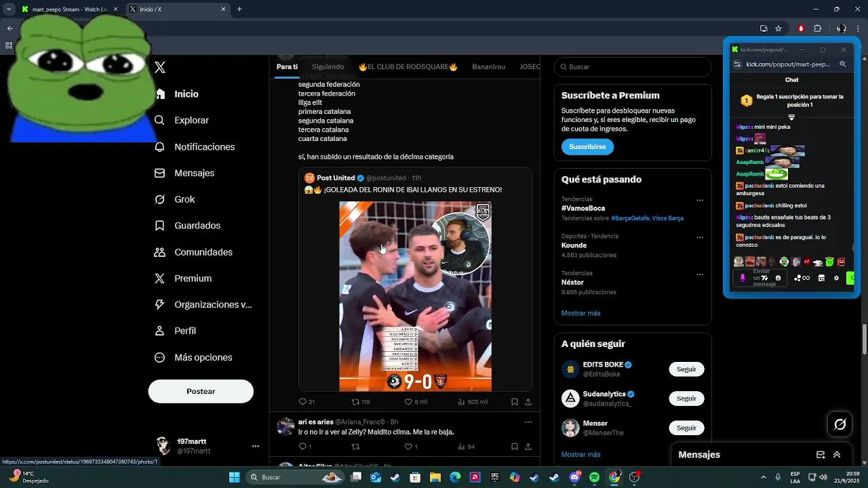This screenshot has width=868, height=488.
Task: Click the Premium X icon in sidebar
Action: tap(160, 279)
